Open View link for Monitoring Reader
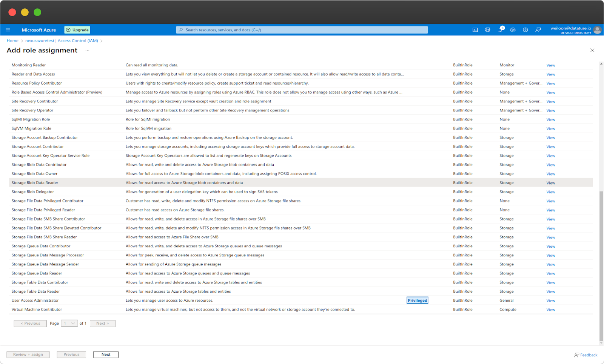This screenshot has width=604, height=364. click(551, 65)
